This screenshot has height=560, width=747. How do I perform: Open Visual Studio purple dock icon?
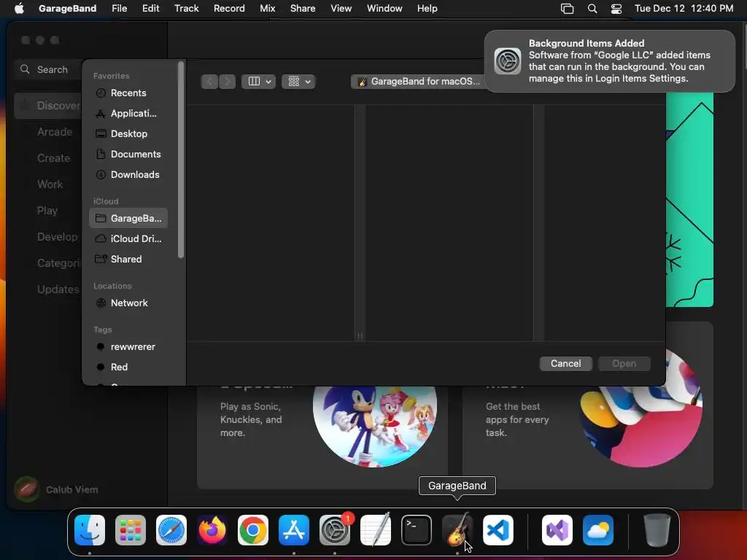click(x=557, y=530)
